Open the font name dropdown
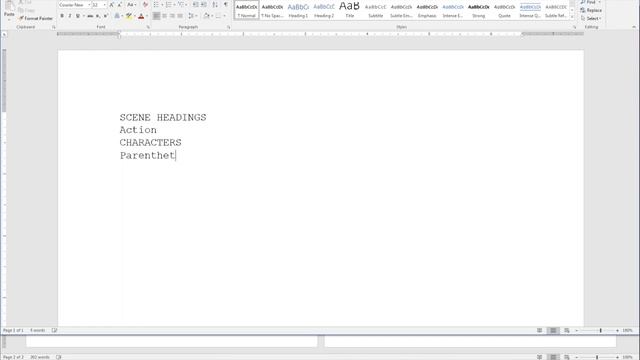The image size is (640, 360). click(89, 5)
